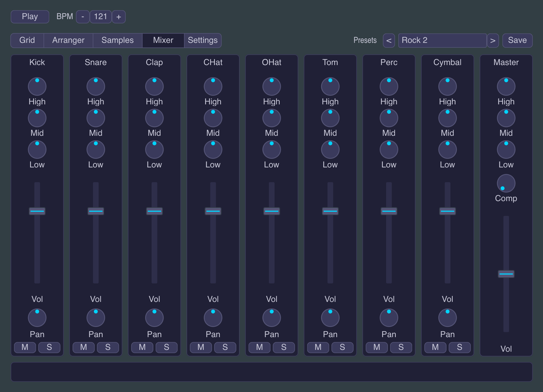Image resolution: width=543 pixels, height=392 pixels.
Task: Click the status bar at bottom
Action: coord(271,372)
